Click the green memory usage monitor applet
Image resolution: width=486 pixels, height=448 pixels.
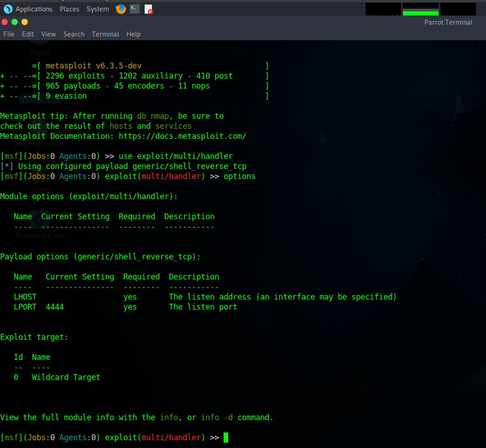pyautogui.click(x=420, y=9)
